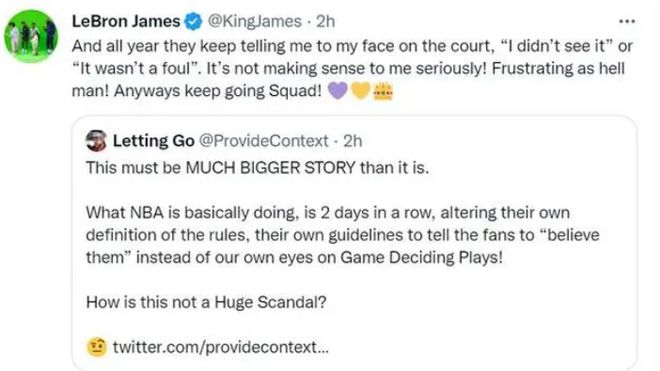Click the Letting Go display name
The image size is (660, 371).
tap(153, 141)
